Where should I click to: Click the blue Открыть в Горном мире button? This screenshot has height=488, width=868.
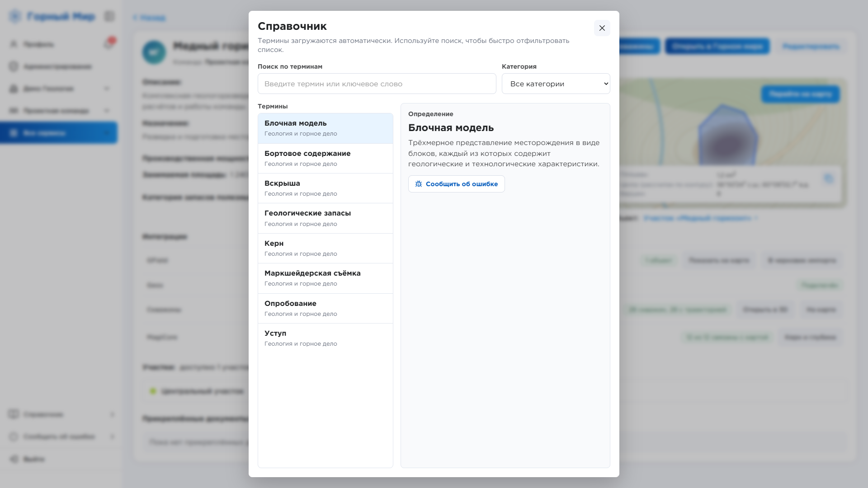(x=717, y=46)
